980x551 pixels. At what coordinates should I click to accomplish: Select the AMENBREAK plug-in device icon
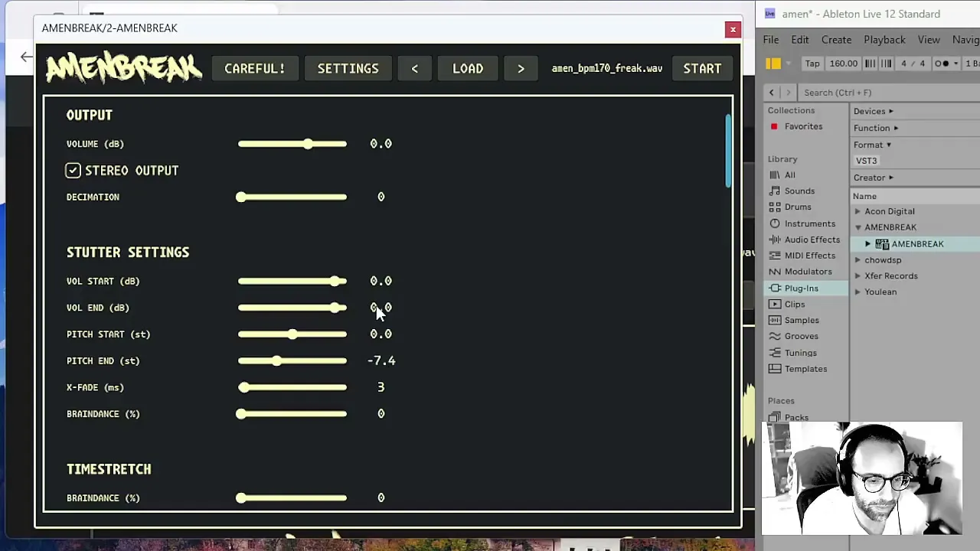(882, 244)
